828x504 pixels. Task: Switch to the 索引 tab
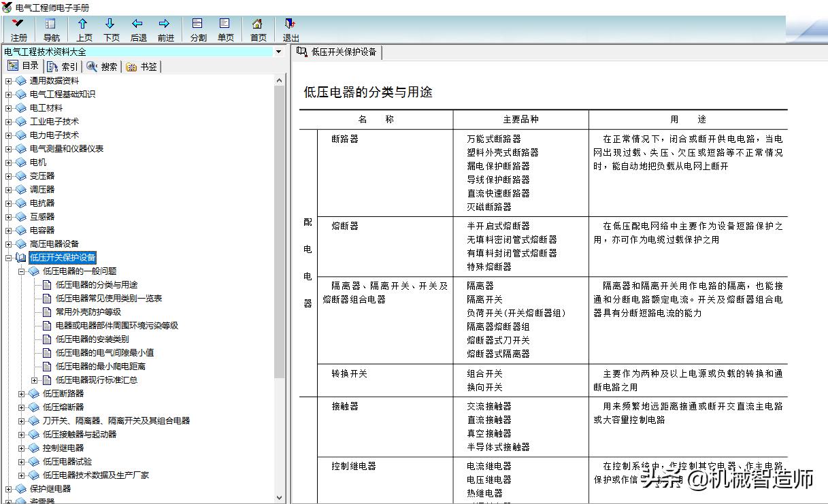pyautogui.click(x=61, y=66)
